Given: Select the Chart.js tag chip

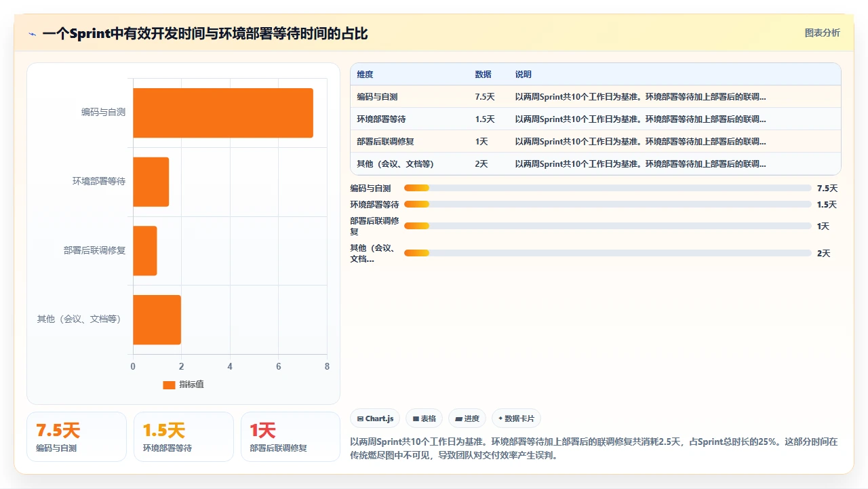Looking at the screenshot, I should (376, 418).
